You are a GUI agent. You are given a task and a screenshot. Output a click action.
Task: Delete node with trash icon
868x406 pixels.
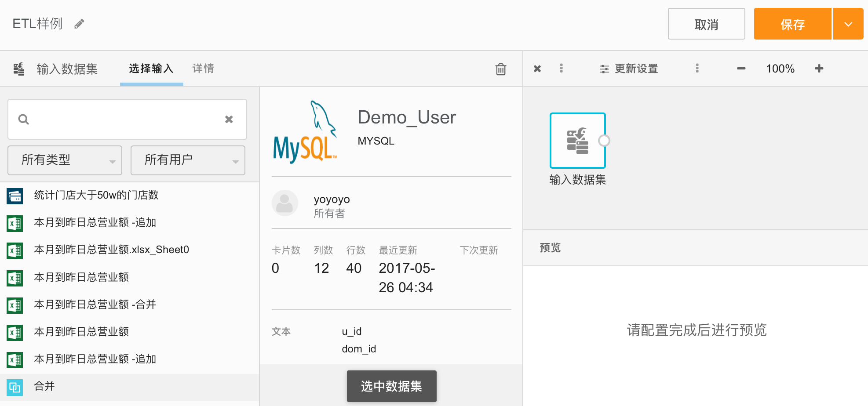500,69
